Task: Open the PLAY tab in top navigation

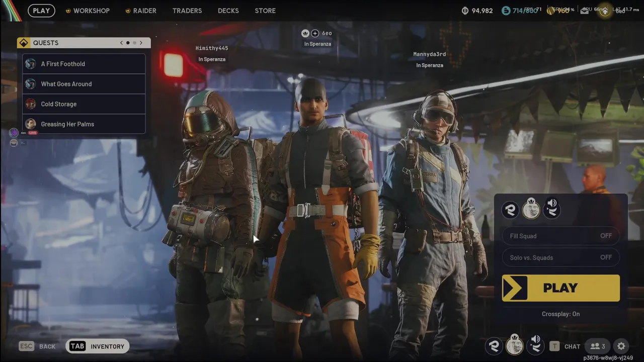Action: [x=41, y=11]
